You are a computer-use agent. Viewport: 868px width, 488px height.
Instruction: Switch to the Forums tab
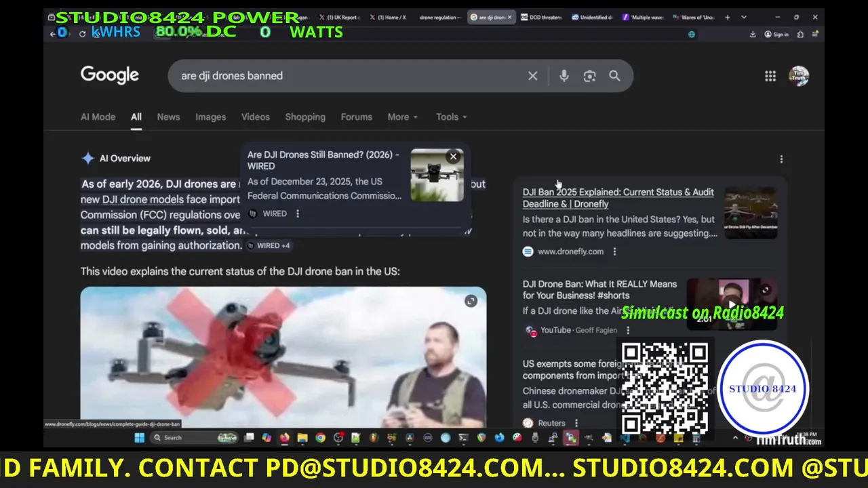click(356, 117)
